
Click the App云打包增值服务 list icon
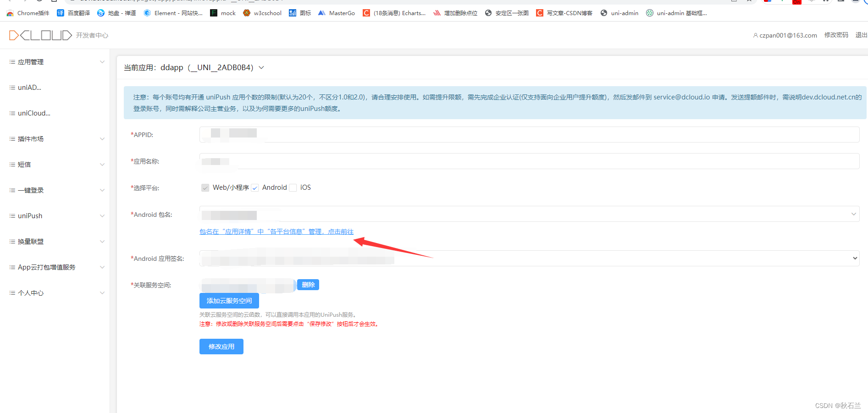click(x=12, y=267)
